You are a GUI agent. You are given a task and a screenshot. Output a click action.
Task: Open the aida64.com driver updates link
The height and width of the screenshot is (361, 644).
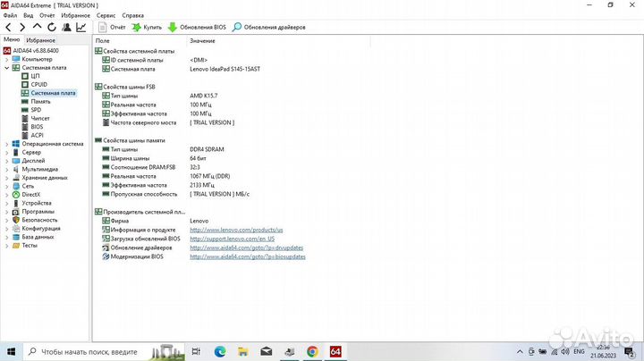click(x=247, y=248)
